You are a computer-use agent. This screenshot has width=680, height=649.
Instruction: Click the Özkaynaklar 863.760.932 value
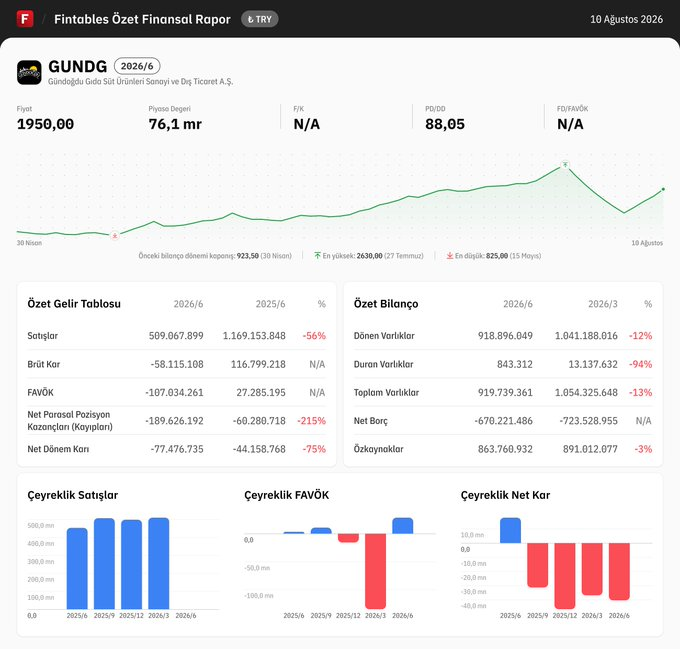pyautogui.click(x=505, y=449)
